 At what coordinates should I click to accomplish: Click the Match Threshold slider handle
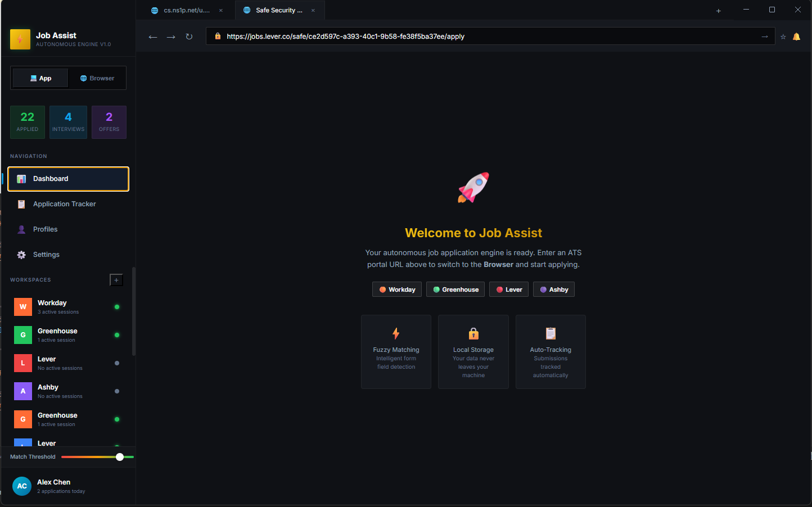(x=120, y=457)
